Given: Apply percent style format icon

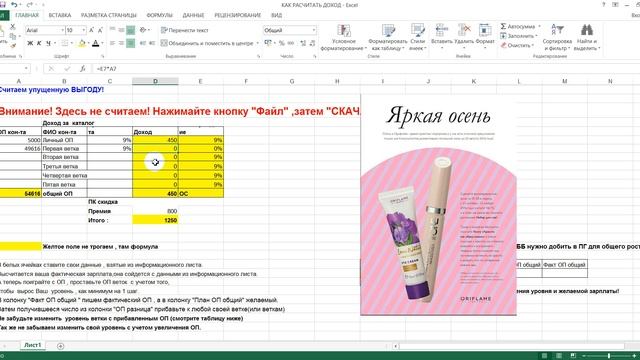Looking at the screenshot, I should (x=282, y=43).
